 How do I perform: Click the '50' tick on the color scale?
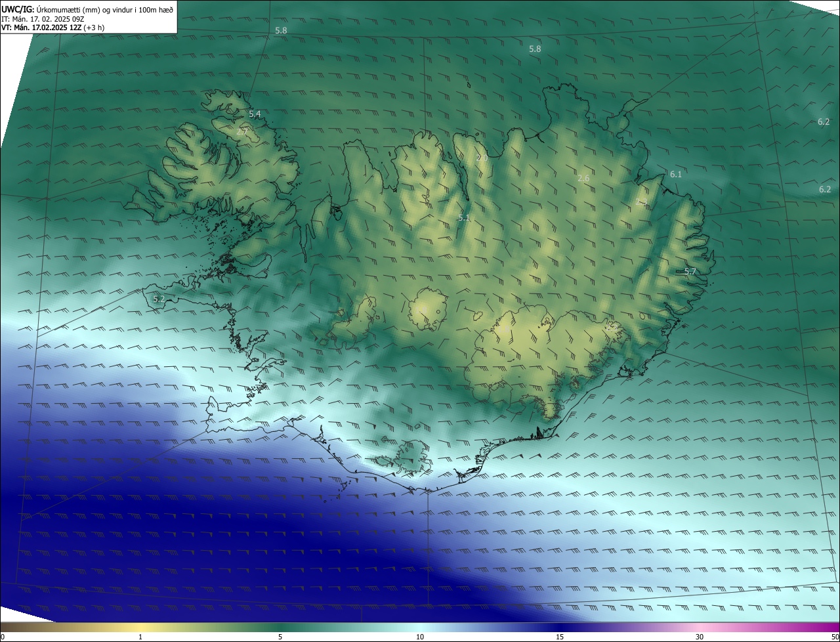click(x=835, y=637)
